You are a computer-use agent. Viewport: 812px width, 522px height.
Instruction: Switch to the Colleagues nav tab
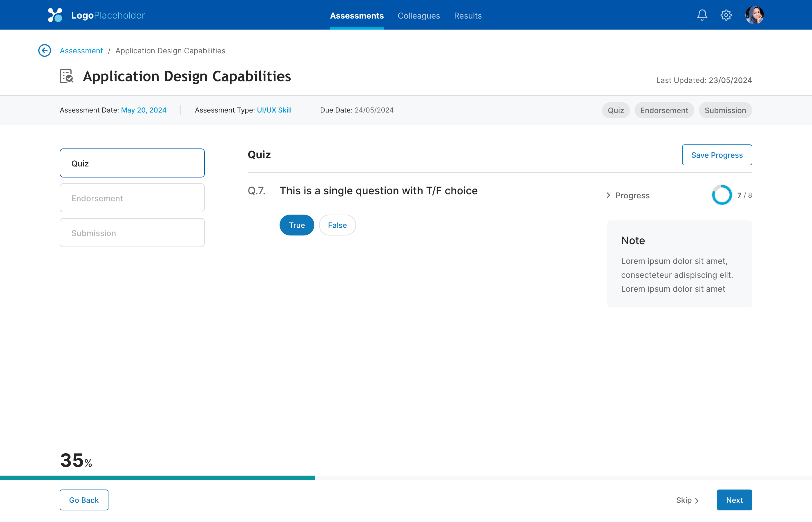(x=418, y=16)
